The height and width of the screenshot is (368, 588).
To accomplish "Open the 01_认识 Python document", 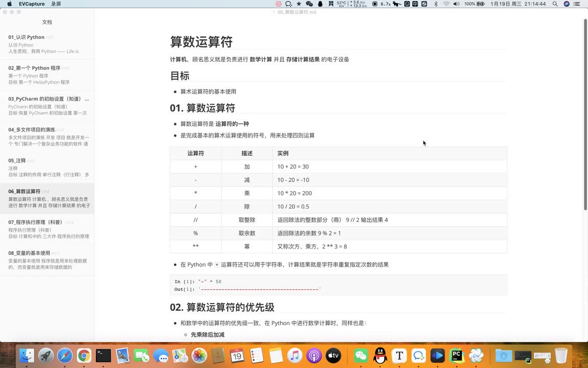I will tap(47, 44).
